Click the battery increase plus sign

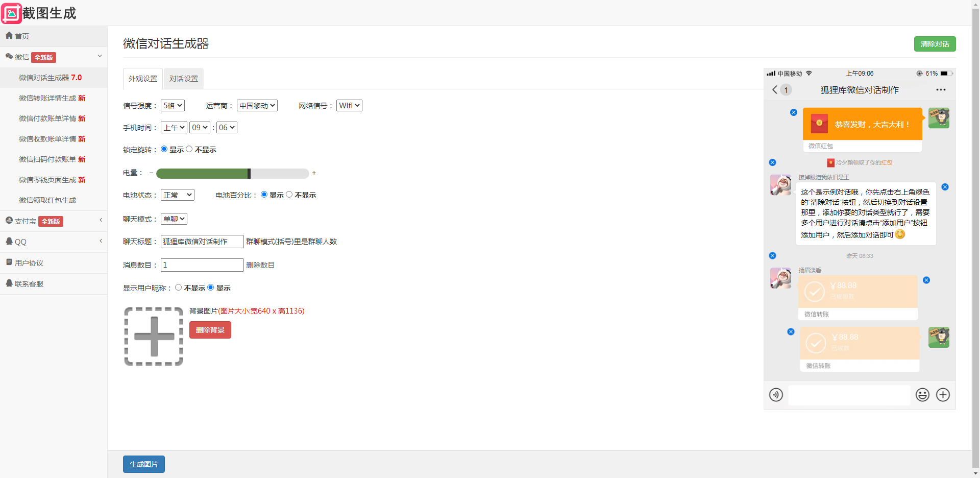pos(314,173)
